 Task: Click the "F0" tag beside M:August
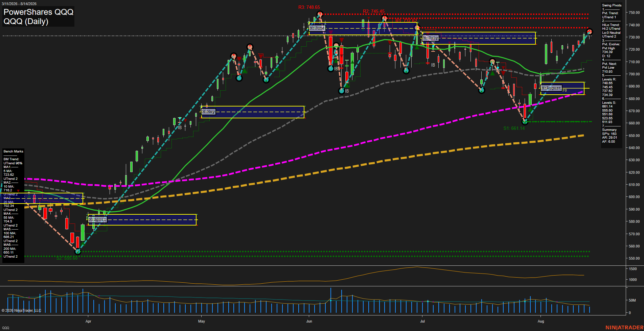[565, 90]
